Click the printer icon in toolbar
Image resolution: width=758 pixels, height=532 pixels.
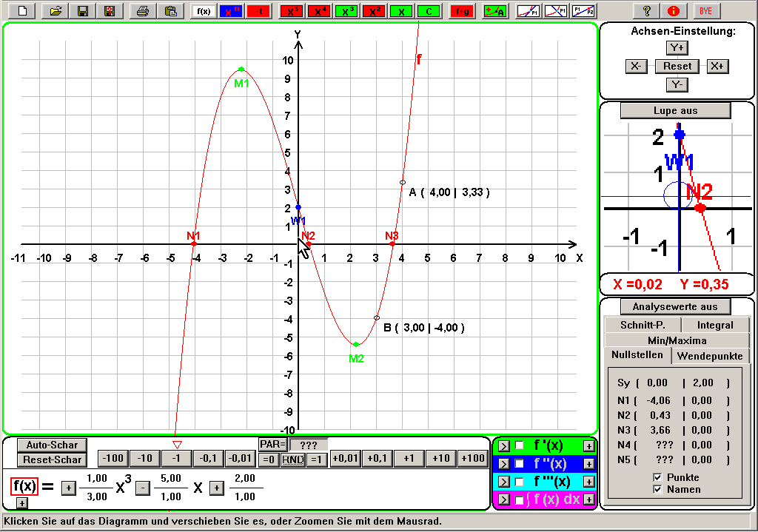pos(144,11)
